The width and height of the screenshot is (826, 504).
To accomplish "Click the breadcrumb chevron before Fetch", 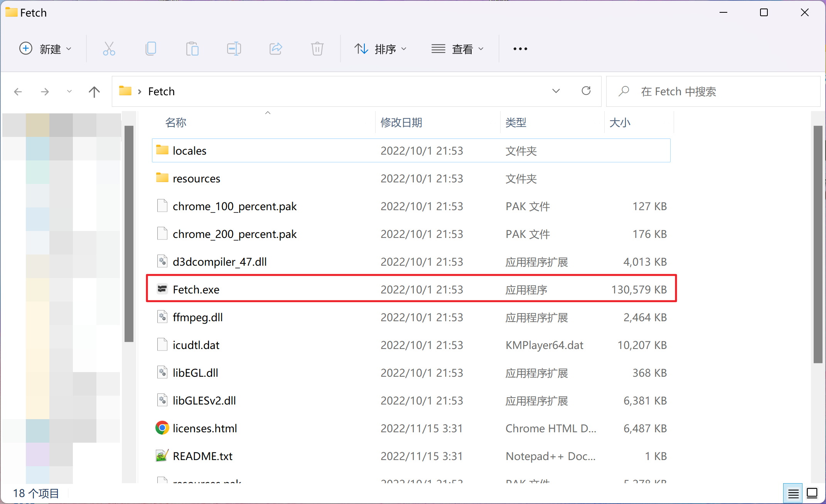I will click(x=140, y=92).
